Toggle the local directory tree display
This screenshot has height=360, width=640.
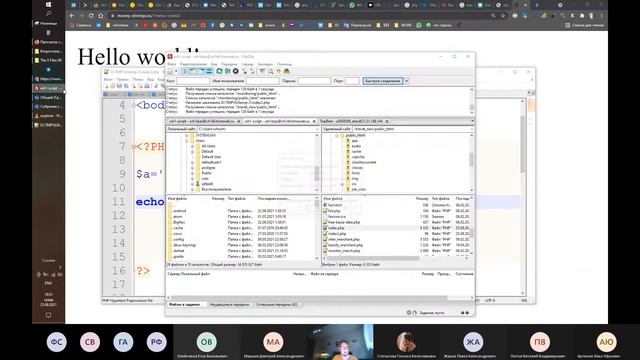coord(192,71)
